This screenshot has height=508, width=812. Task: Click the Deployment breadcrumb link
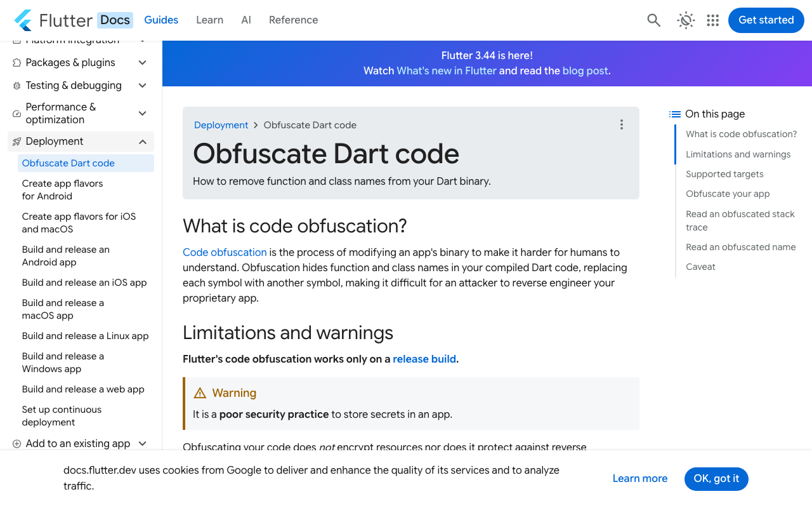point(221,125)
